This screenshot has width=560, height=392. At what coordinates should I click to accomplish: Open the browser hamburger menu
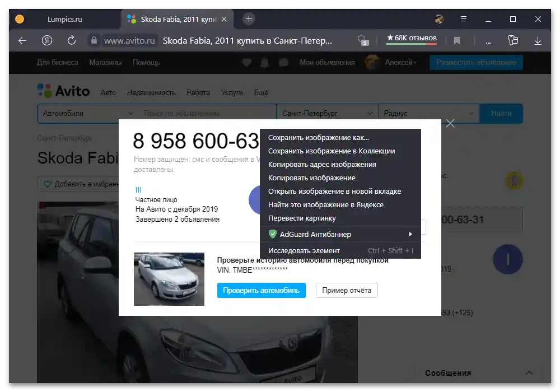pyautogui.click(x=464, y=19)
